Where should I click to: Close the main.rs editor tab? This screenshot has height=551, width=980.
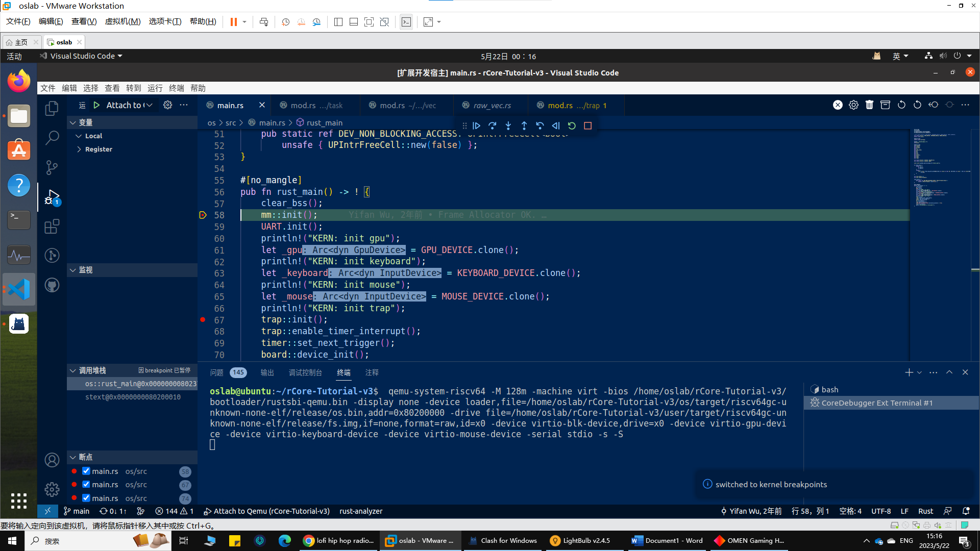pyautogui.click(x=262, y=105)
